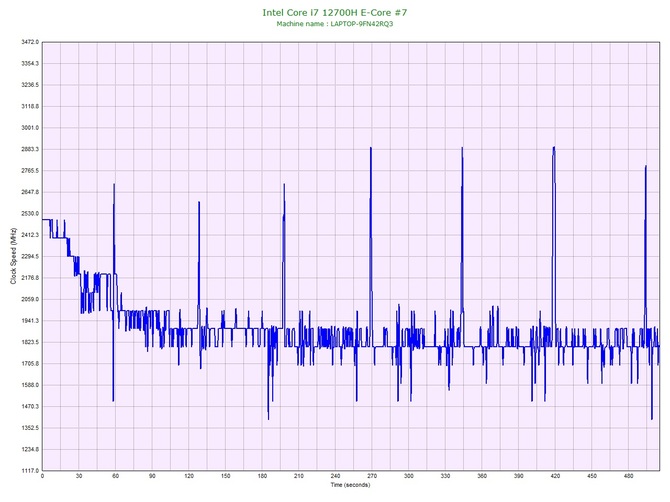Image resolution: width=670 pixels, height=502 pixels.
Task: Click the 2765.5 y-axis value
Action: point(30,170)
